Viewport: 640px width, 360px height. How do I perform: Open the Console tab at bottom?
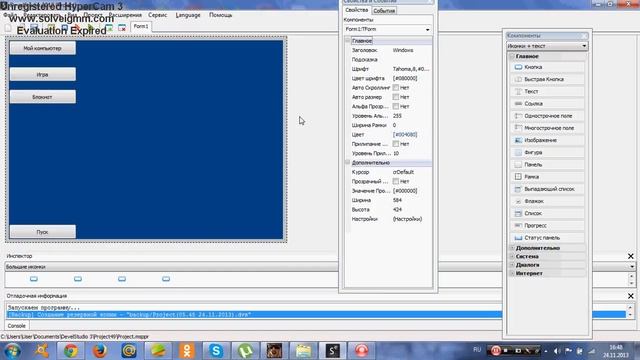point(17,326)
